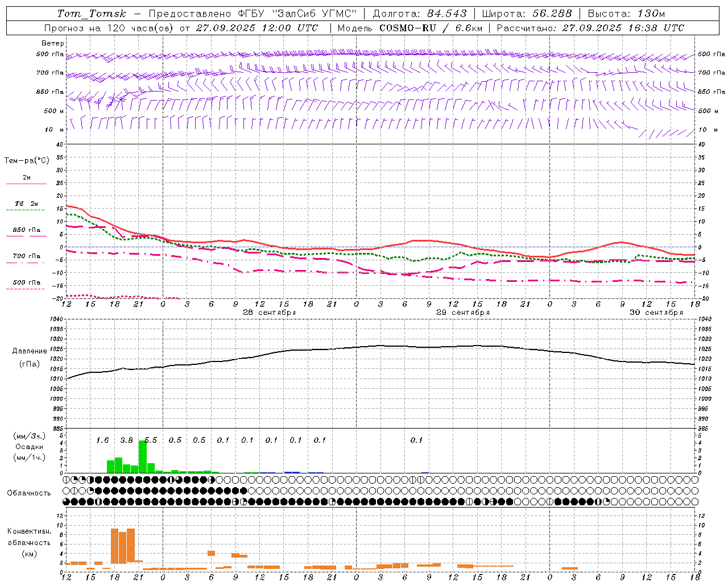Select the 500 гПа temperature legend entry
728x582 pixels.
point(26,282)
